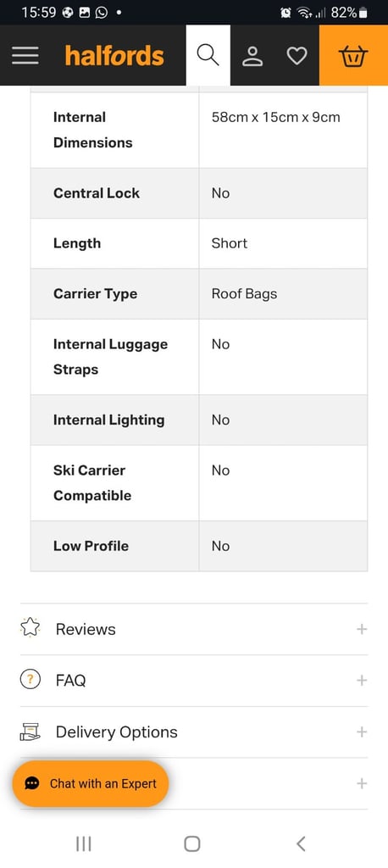Expand Delivery Options plus sign
Image resolution: width=388 pixels, height=868 pixels.
tap(362, 732)
